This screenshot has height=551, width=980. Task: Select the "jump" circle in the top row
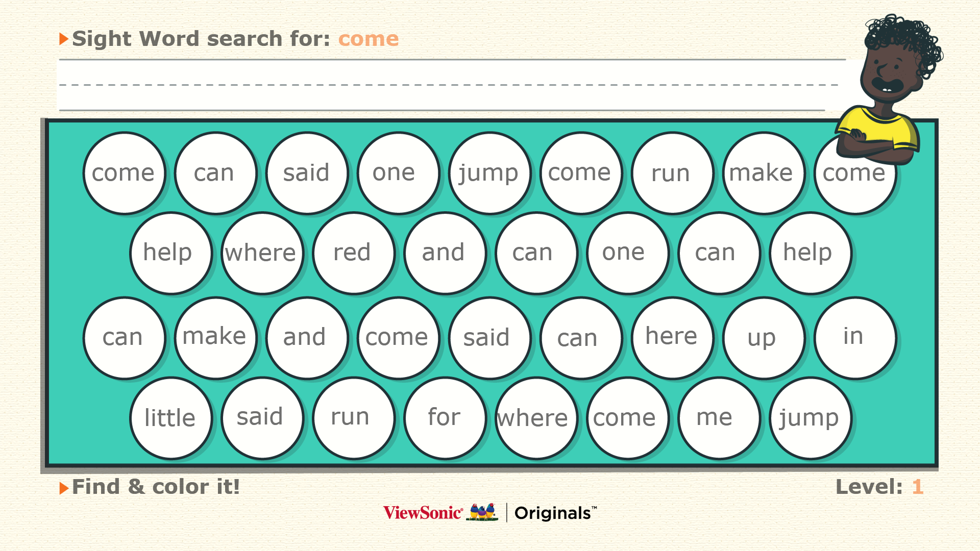click(489, 173)
